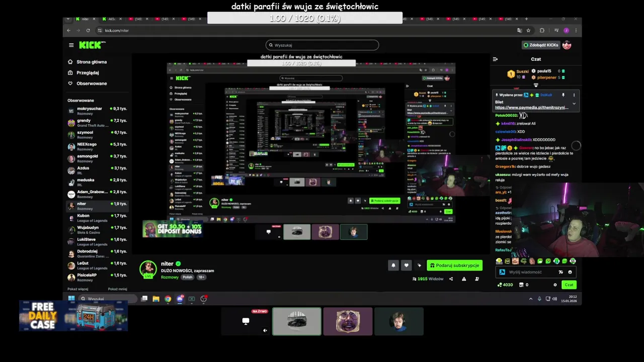644x362 pixels.
Task: Open Chrome from the taskbar
Action: pos(168,299)
